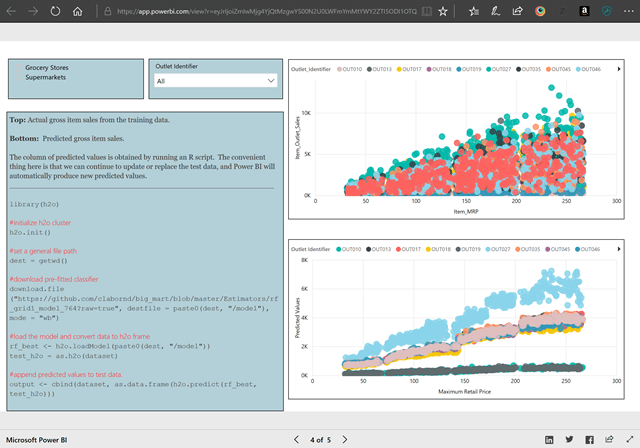The image size is (640, 448).
Task: Select OUT019 in top chart legend
Action: point(469,69)
